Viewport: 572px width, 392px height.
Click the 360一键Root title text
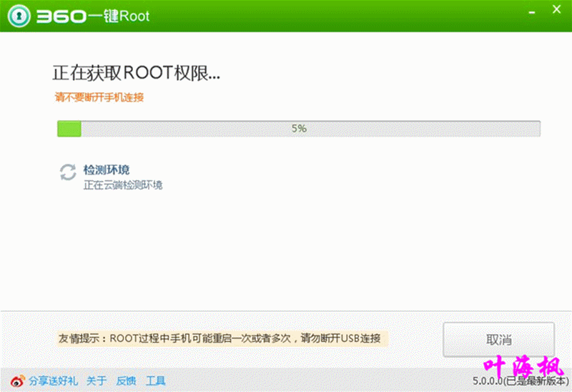(x=93, y=16)
